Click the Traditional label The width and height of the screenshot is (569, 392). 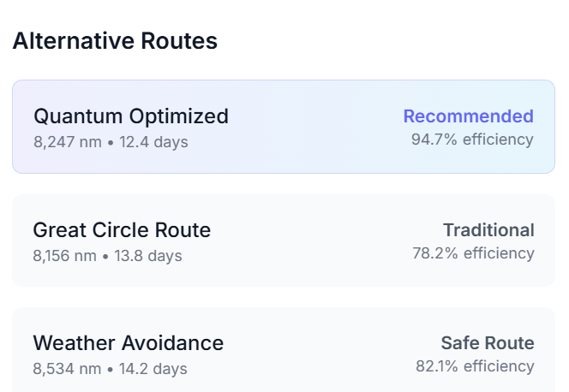[x=488, y=230]
